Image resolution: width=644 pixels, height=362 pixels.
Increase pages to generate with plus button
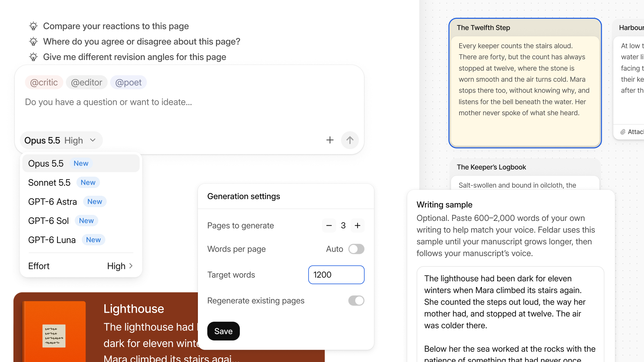[358, 226]
